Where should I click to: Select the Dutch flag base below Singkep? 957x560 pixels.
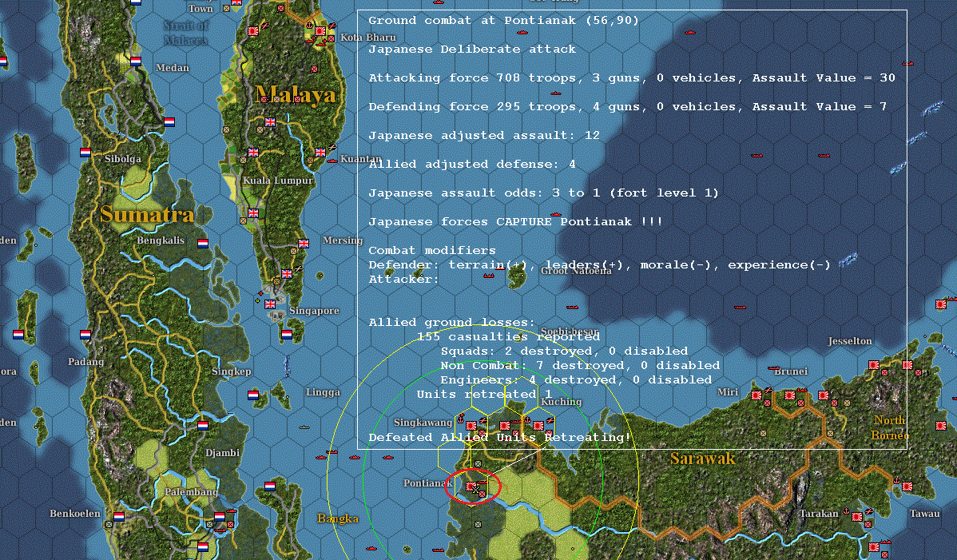coord(253,395)
